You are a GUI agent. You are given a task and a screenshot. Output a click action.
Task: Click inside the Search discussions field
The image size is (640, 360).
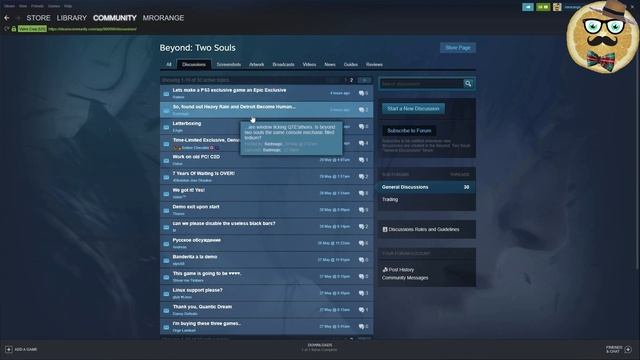click(422, 84)
